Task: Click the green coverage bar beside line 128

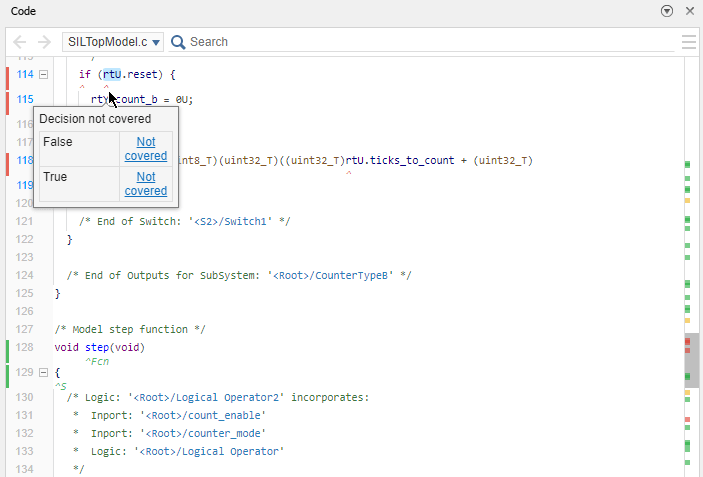Action: (8, 350)
